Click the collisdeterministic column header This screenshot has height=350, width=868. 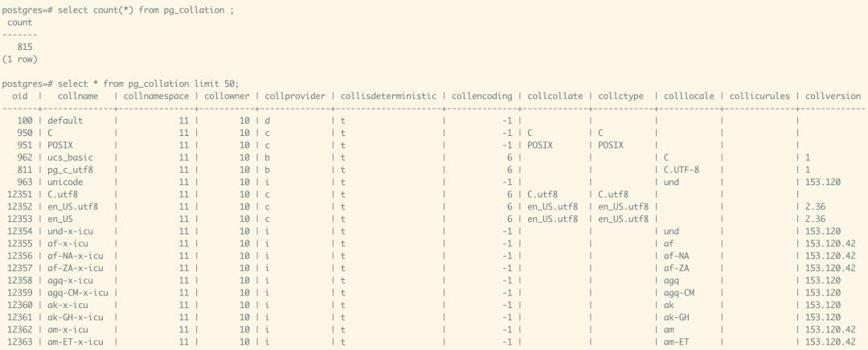(x=387, y=97)
